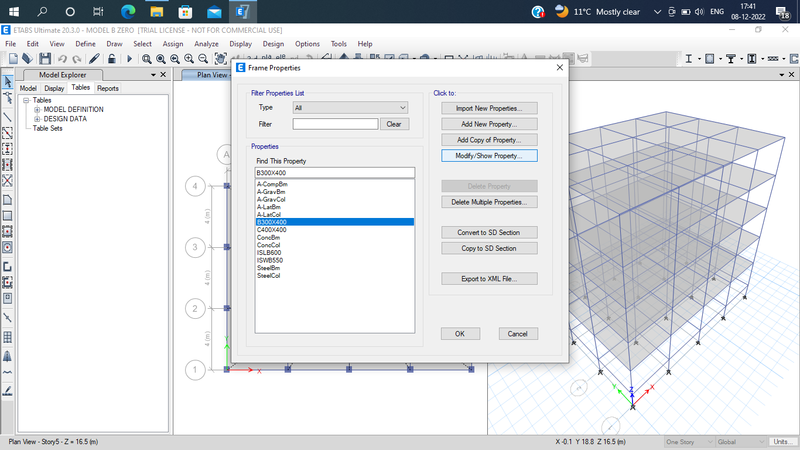Switch to the Reports tab in Model Explorer
This screenshot has width=800, height=450.
[108, 88]
